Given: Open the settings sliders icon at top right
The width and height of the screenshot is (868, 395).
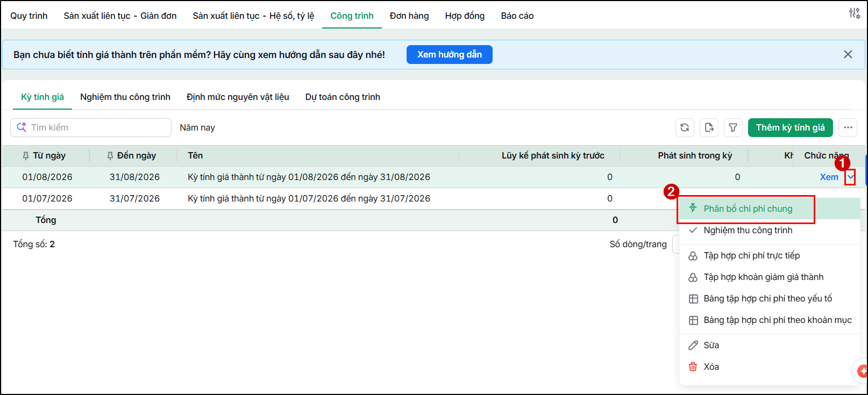Looking at the screenshot, I should pos(854,13).
